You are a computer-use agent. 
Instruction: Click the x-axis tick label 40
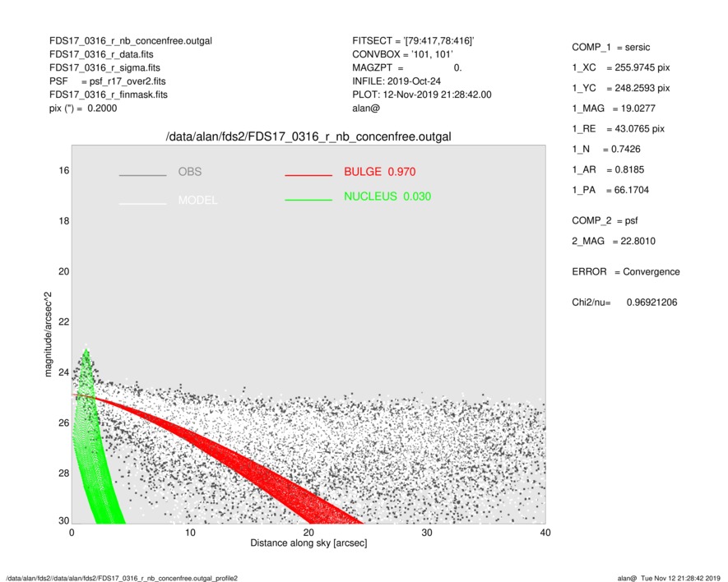click(x=545, y=533)
